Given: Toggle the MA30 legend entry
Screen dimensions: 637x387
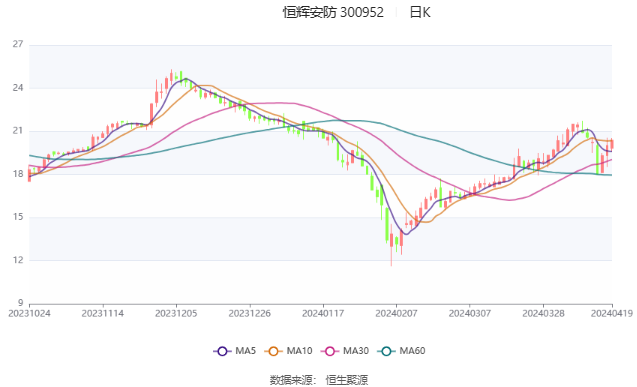Looking at the screenshot, I should pyautogui.click(x=345, y=351).
